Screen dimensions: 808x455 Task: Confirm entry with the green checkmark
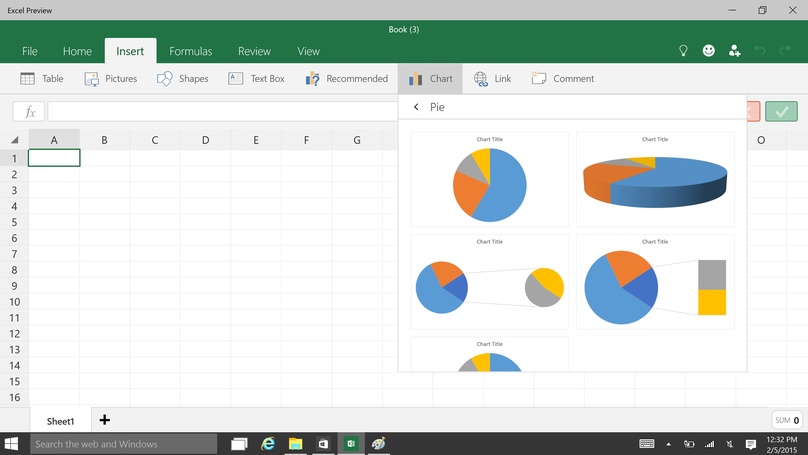pos(781,111)
